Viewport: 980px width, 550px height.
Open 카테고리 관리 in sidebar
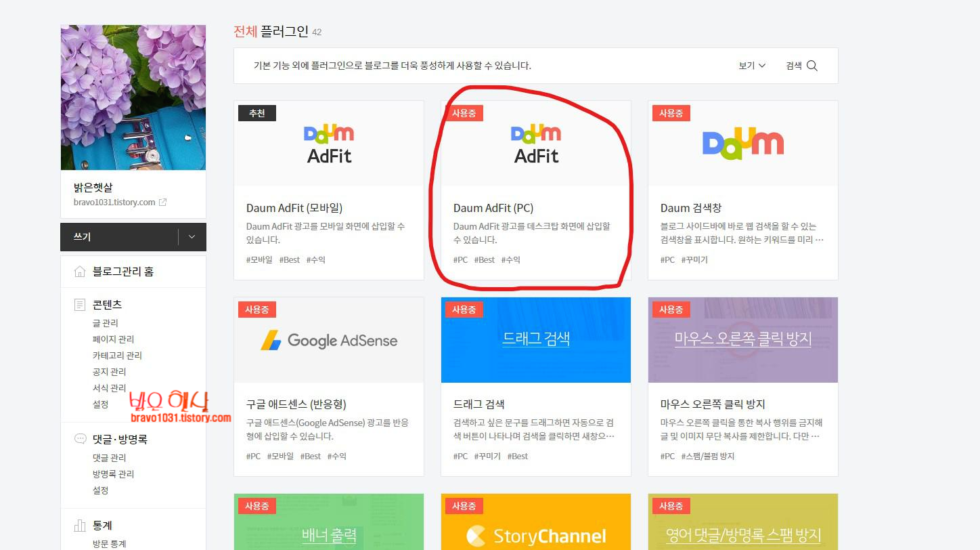click(x=117, y=356)
